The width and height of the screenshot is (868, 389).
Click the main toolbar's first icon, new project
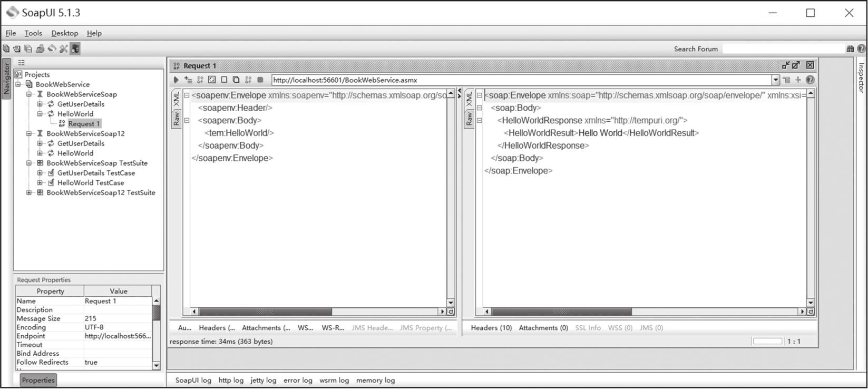tap(6, 48)
